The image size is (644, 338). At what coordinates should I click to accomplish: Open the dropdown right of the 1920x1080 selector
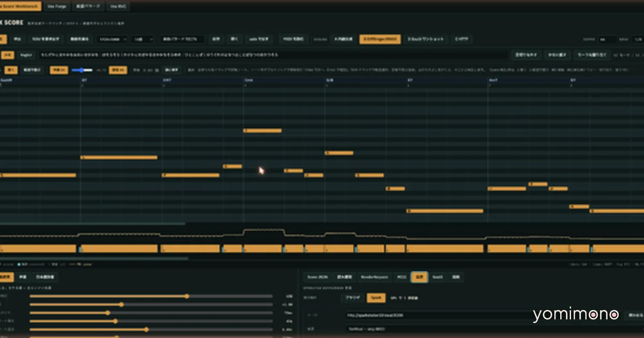142,39
